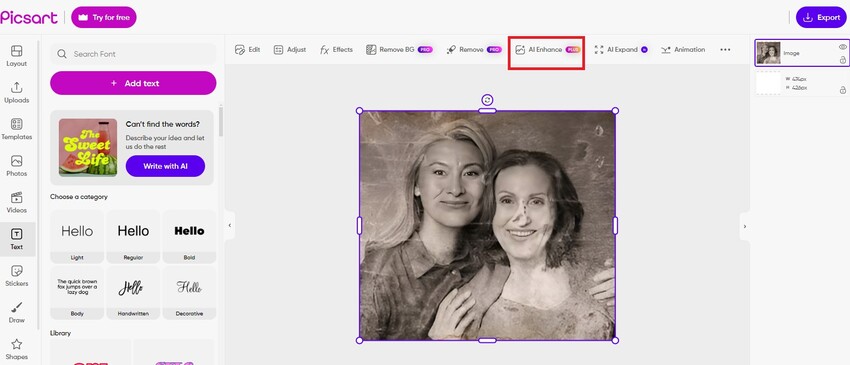Click the Add text button
The height and width of the screenshot is (365, 850).
click(133, 83)
